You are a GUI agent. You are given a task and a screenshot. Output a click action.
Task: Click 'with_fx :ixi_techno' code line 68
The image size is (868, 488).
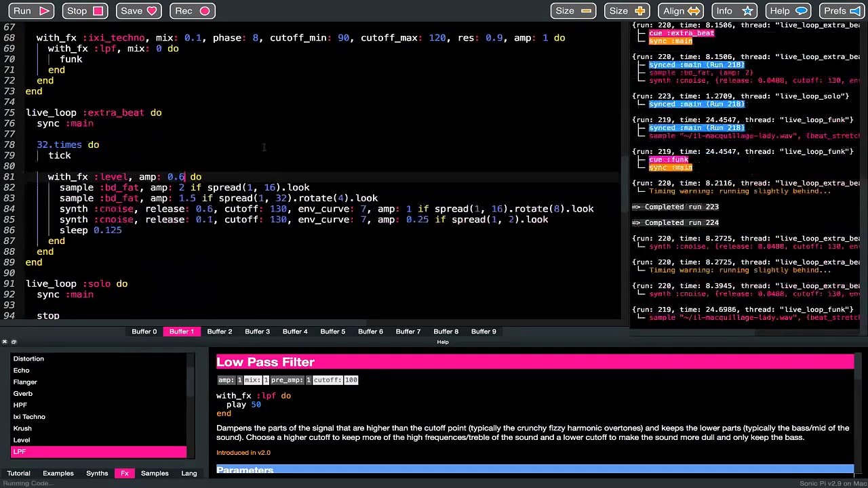(300, 38)
